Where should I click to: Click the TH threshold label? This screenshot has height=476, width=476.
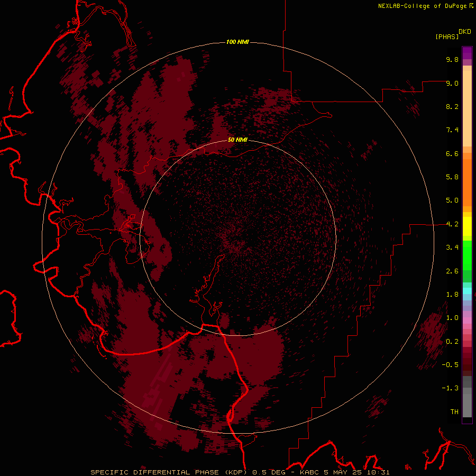[x=454, y=412]
